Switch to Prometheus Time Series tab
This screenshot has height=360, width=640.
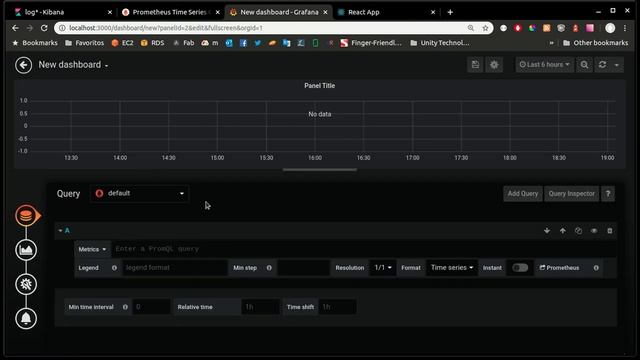(170, 12)
